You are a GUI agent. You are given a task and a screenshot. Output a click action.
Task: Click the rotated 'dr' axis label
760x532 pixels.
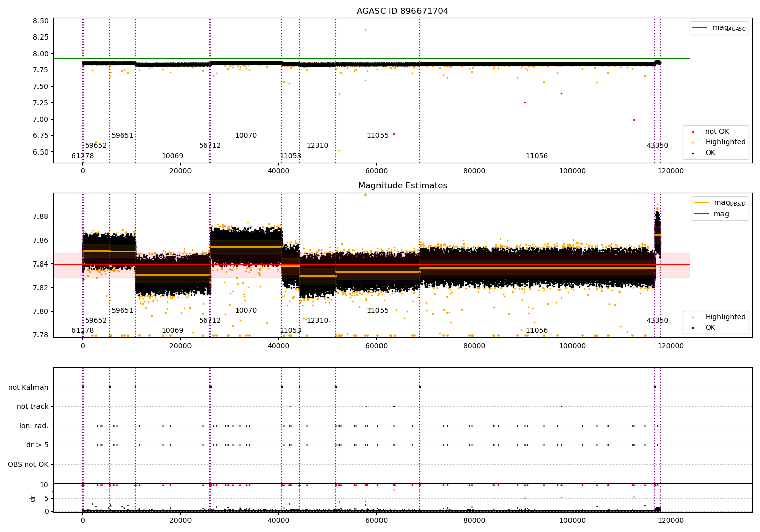[x=33, y=498]
